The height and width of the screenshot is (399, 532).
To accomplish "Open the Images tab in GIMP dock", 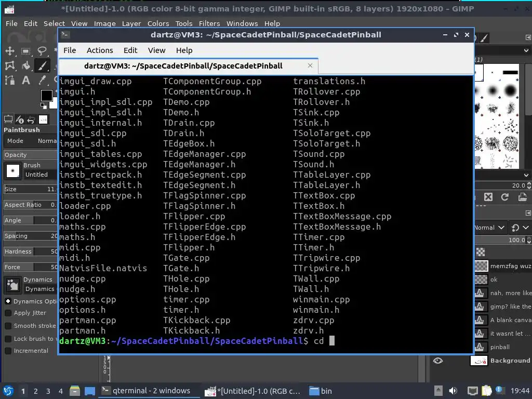I will coord(43,119).
